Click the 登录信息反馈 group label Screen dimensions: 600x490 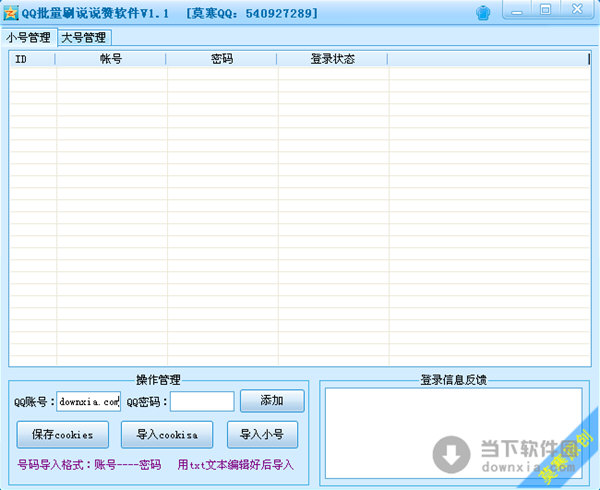453,380
